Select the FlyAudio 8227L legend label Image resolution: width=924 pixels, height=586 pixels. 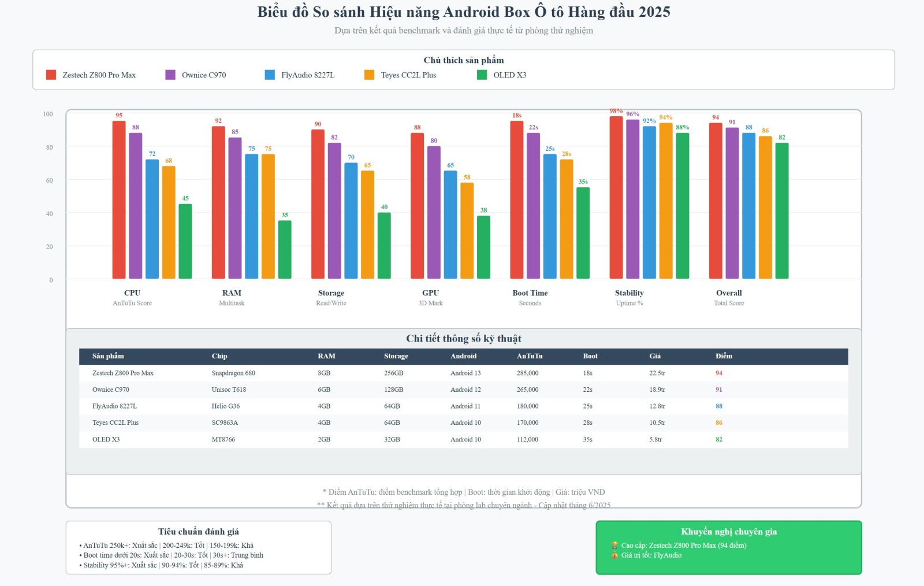[x=308, y=75]
